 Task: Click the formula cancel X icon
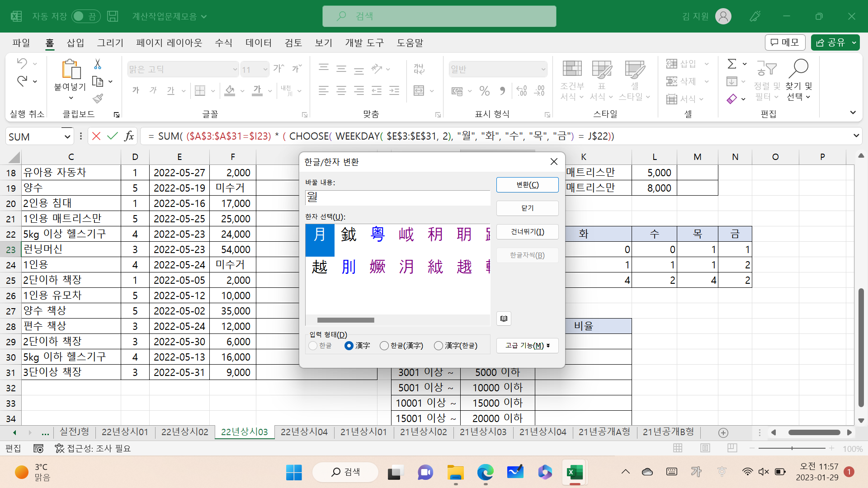coord(96,136)
